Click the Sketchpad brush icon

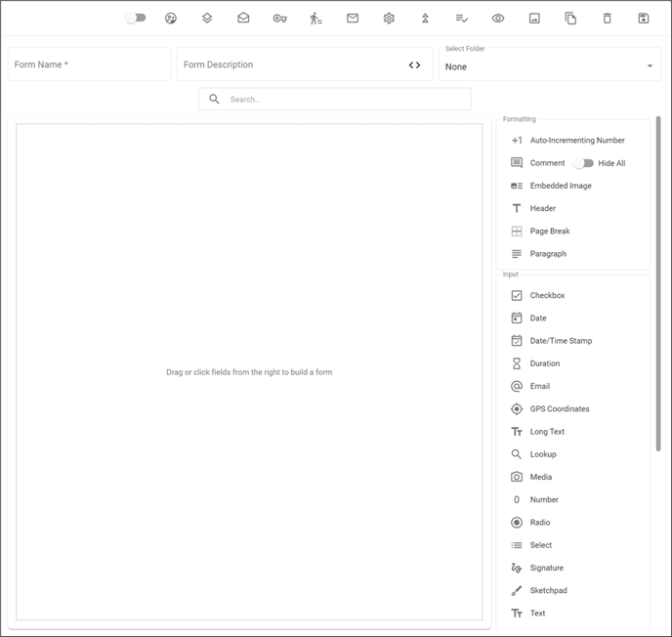pyautogui.click(x=517, y=591)
